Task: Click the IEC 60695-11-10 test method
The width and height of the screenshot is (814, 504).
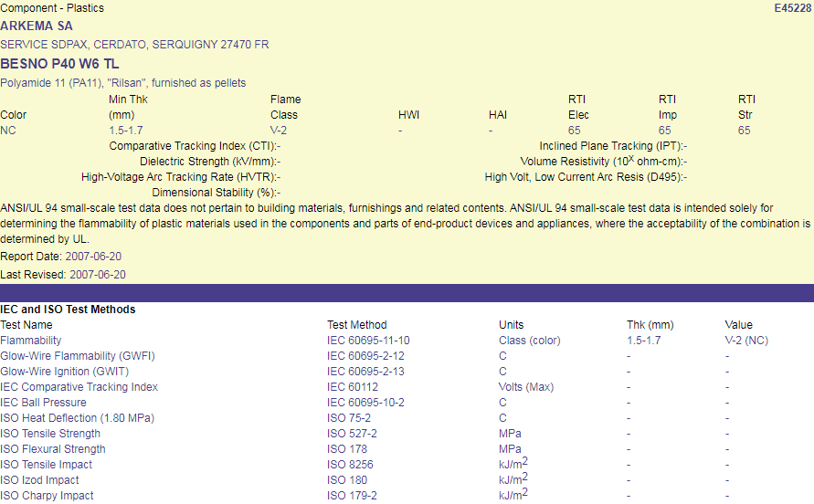Action: 368,341
